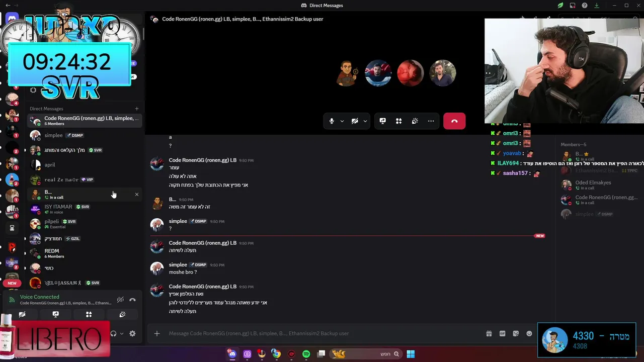Click taskbar search box
This screenshot has height=362, width=644.
pyautogui.click(x=366, y=354)
